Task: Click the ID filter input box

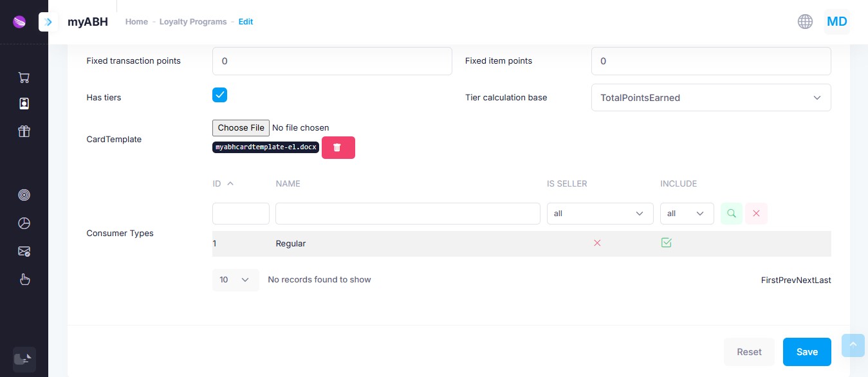Action: point(241,214)
